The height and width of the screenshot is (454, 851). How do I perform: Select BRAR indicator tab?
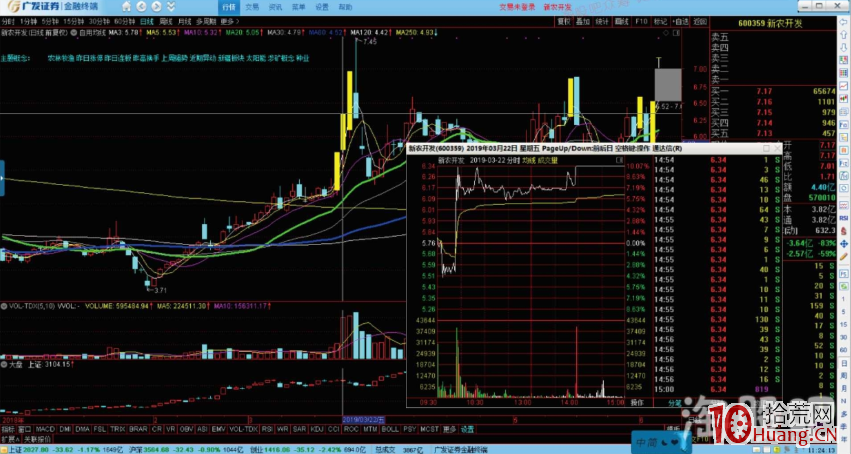(x=138, y=429)
